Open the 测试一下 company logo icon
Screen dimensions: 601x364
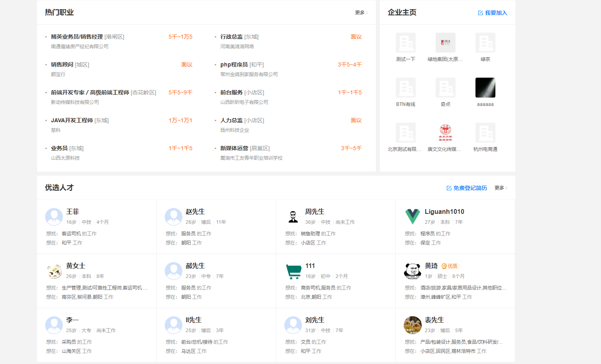click(x=406, y=43)
